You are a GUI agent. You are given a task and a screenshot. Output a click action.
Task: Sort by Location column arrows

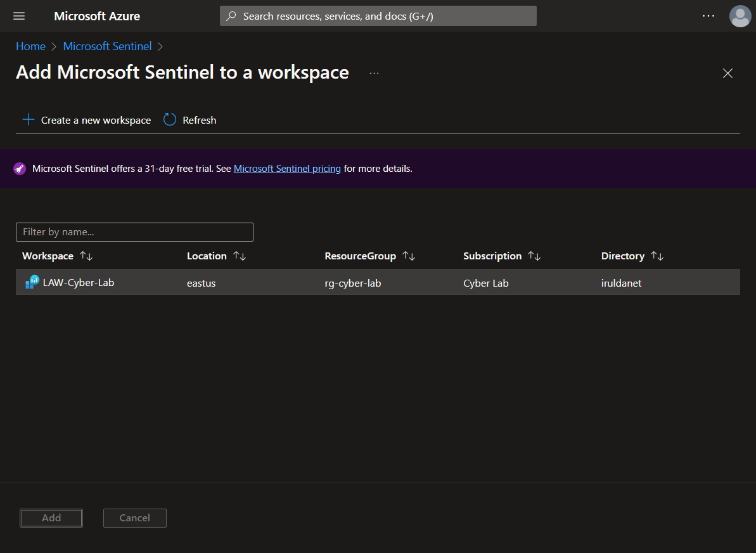pos(240,256)
